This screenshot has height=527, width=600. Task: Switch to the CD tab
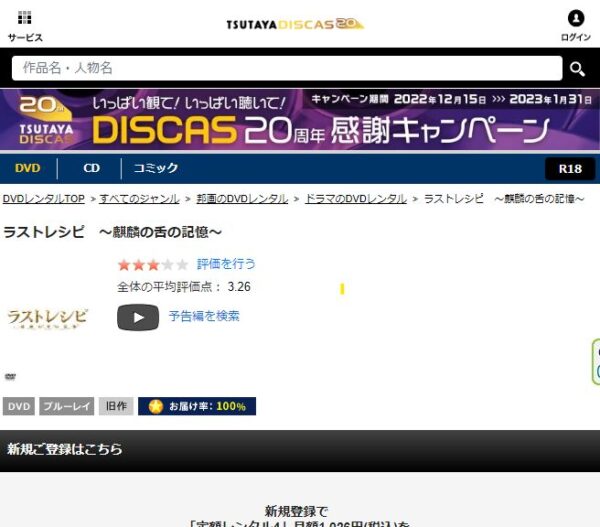91,168
